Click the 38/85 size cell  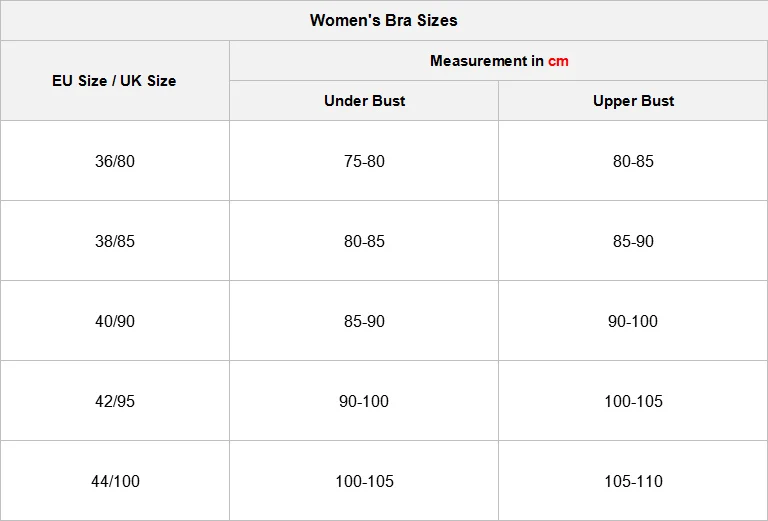click(x=115, y=241)
